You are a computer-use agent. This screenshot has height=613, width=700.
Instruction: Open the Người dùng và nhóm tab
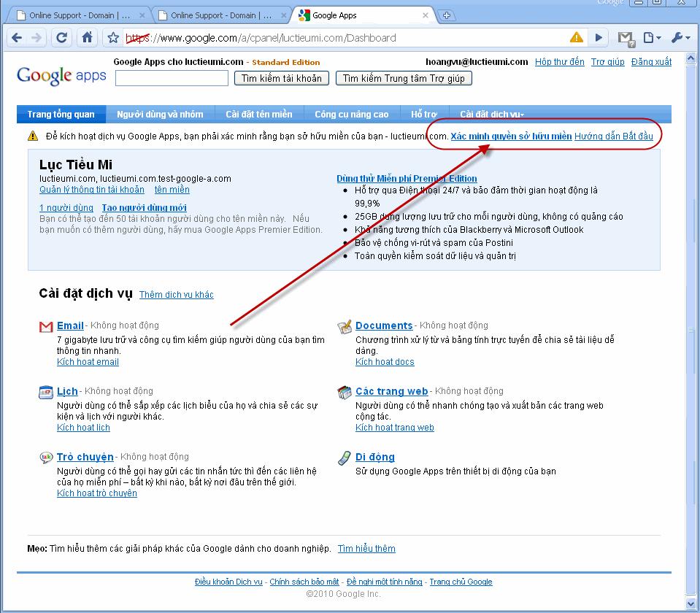[x=161, y=115]
